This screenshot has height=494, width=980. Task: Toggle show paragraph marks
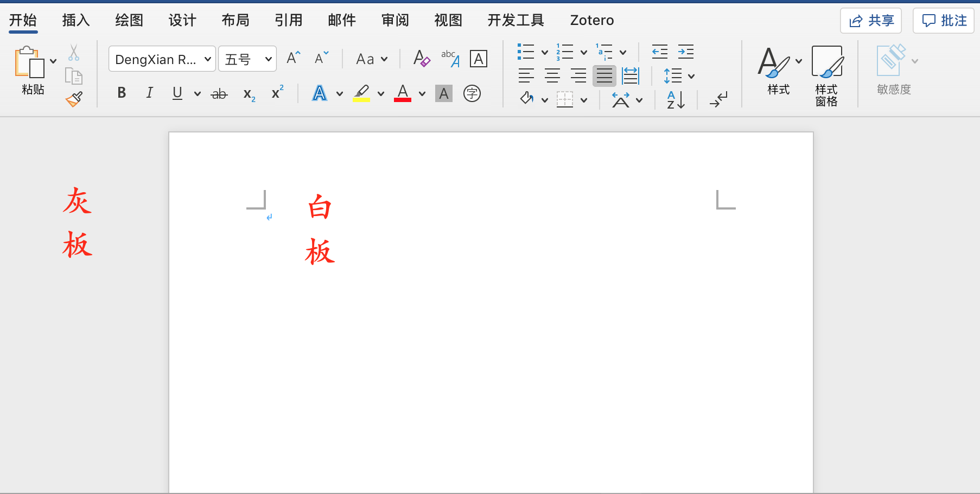(718, 99)
